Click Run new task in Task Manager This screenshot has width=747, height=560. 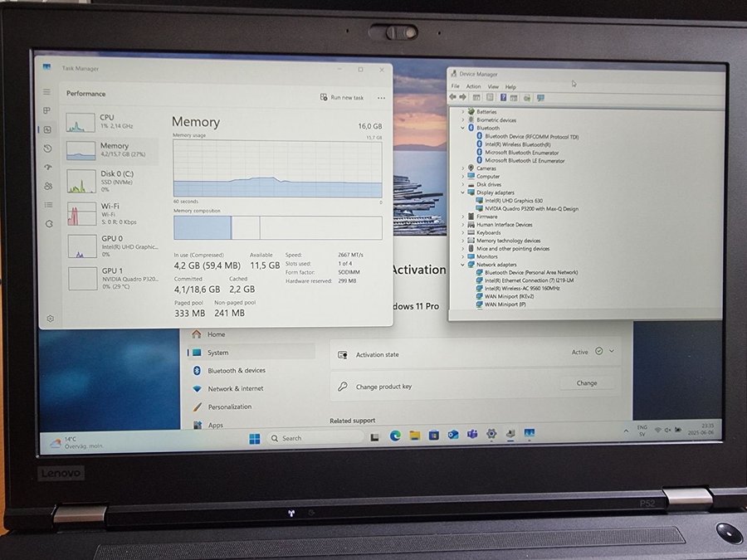coord(342,97)
